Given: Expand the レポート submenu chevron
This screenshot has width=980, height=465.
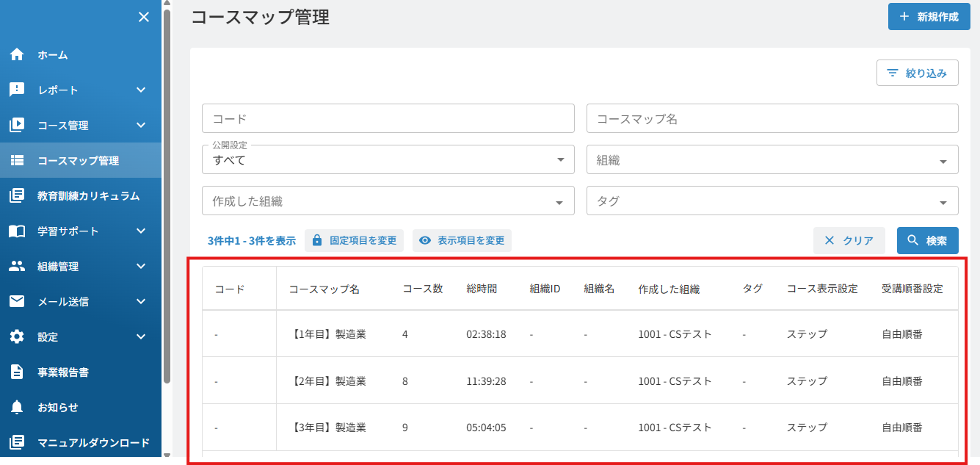Looking at the screenshot, I should [141, 90].
